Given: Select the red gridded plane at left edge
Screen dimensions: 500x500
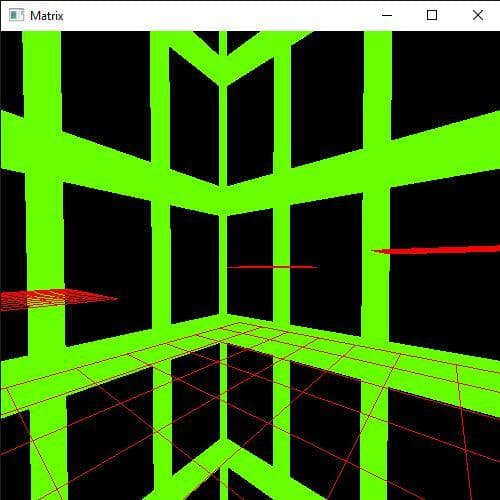Looking at the screenshot, I should point(57,299).
